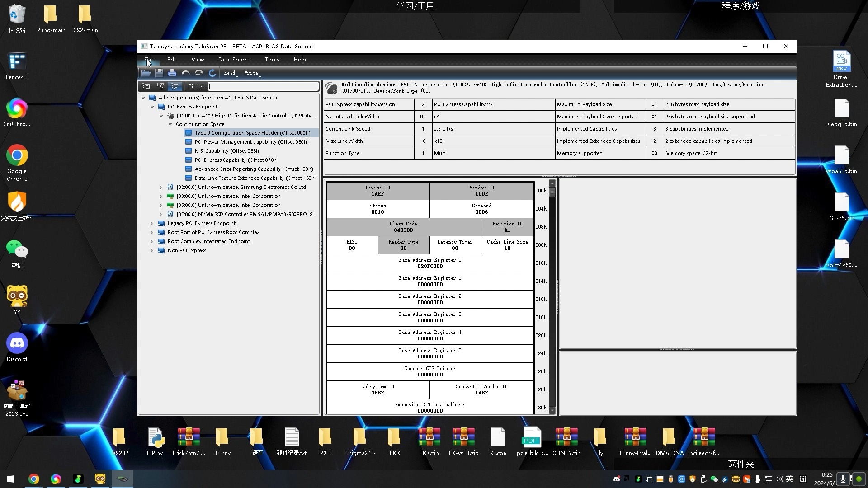The image size is (868, 488).
Task: Switch to BDF tree view icon
Action: pyautogui.click(x=160, y=86)
